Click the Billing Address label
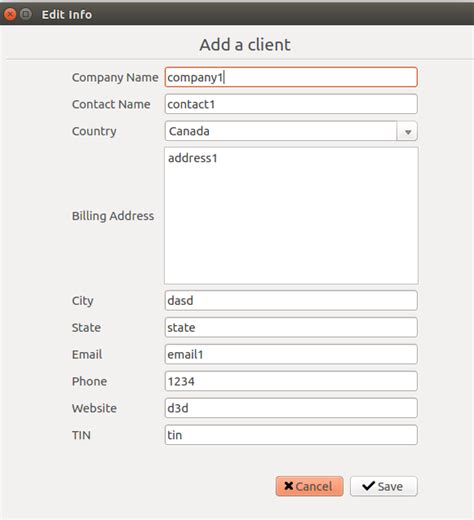The image size is (474, 520). (113, 216)
